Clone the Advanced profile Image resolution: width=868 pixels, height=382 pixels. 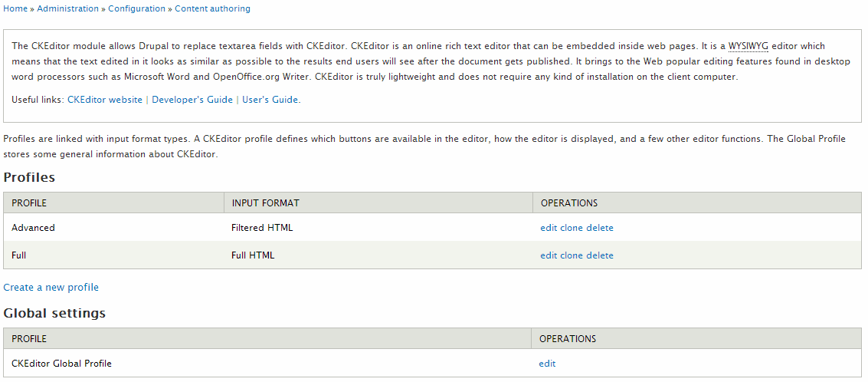click(x=572, y=228)
